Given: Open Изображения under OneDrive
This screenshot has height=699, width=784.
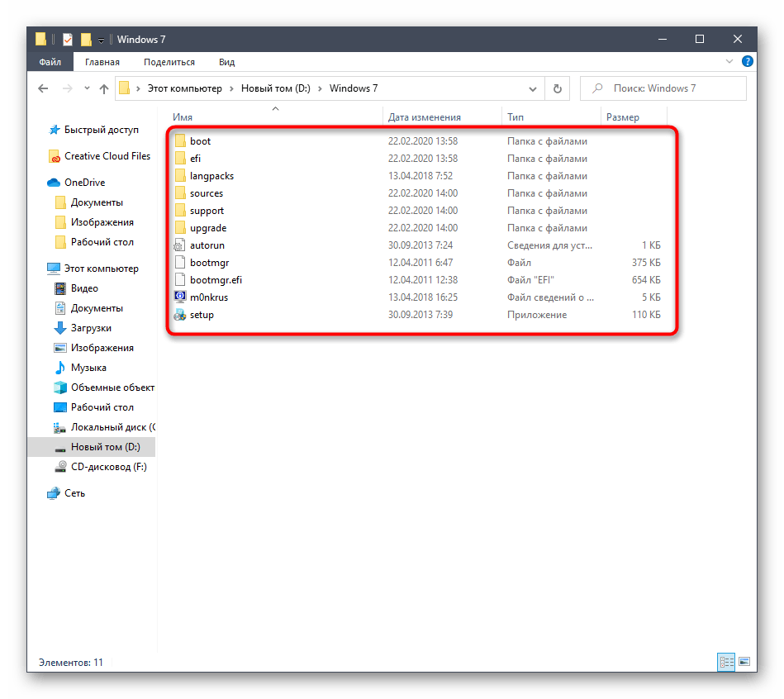Looking at the screenshot, I should click(x=94, y=222).
